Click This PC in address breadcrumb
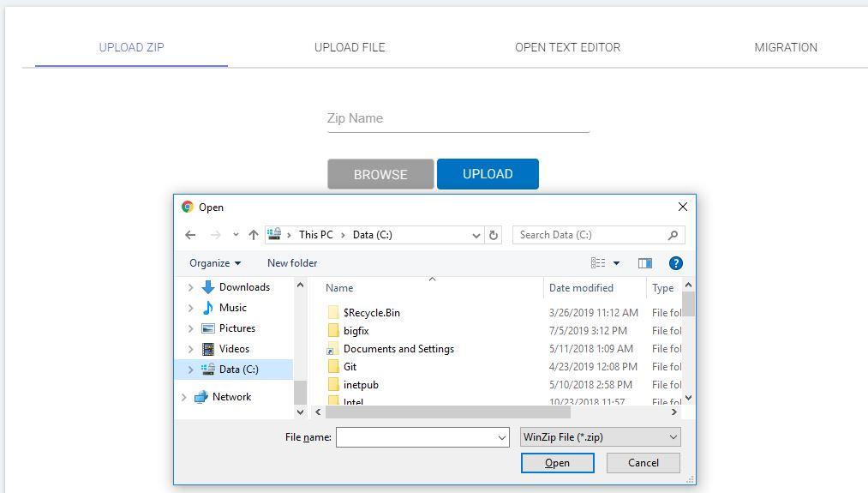The height and width of the screenshot is (493, 868). coord(316,235)
